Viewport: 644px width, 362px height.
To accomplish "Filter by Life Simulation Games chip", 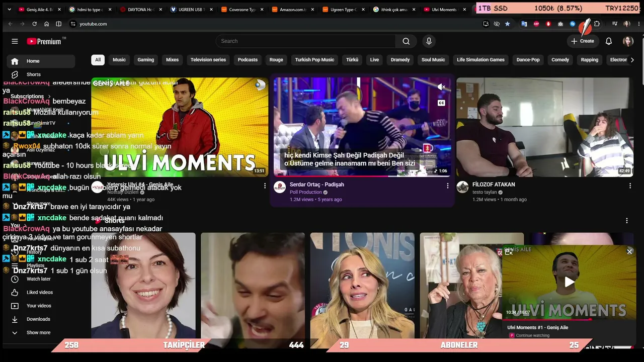I will click(480, 60).
